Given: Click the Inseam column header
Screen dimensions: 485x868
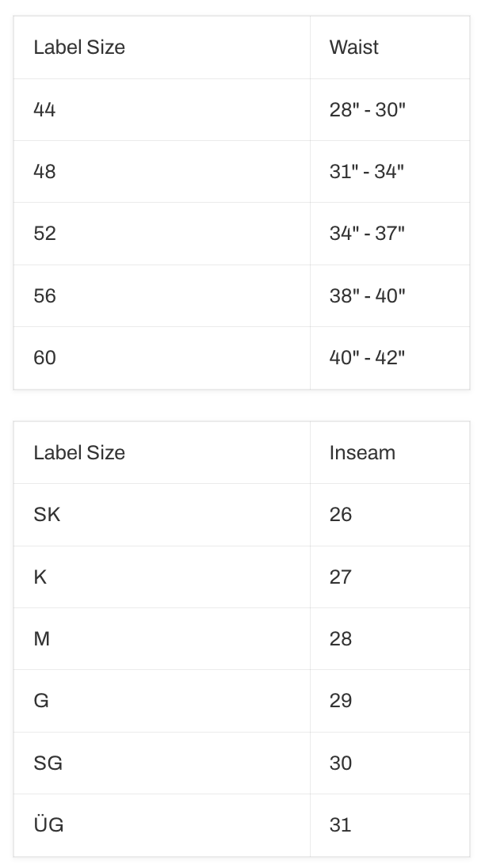Looking at the screenshot, I should (x=362, y=453).
